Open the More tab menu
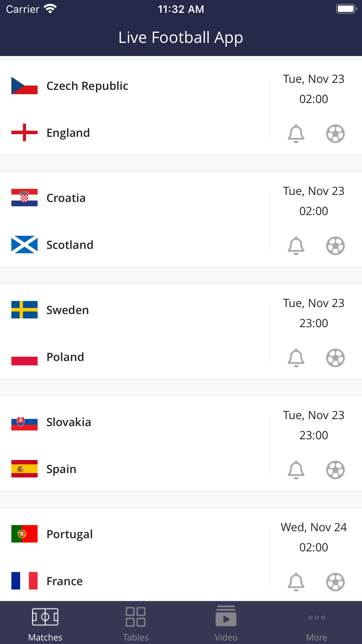Viewport: 362px width, 644px height. pyautogui.click(x=317, y=623)
